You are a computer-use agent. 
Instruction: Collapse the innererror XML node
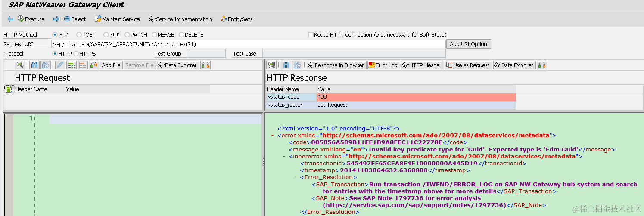[x=284, y=156]
